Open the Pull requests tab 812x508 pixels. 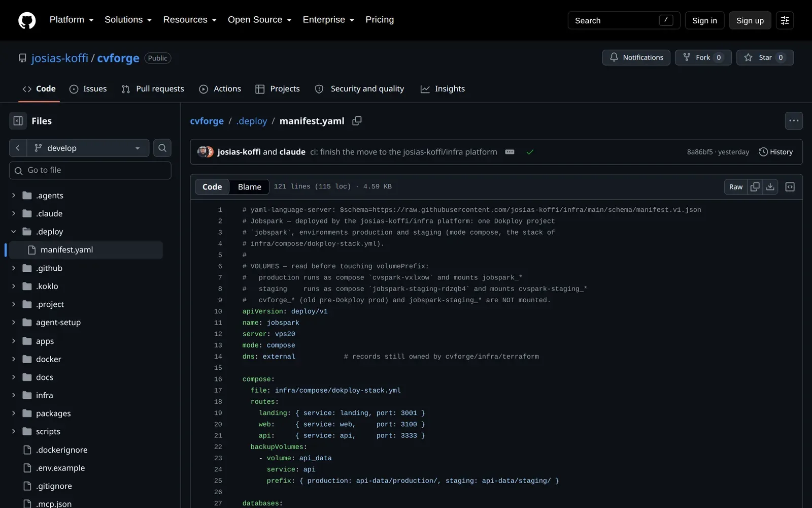tap(153, 89)
